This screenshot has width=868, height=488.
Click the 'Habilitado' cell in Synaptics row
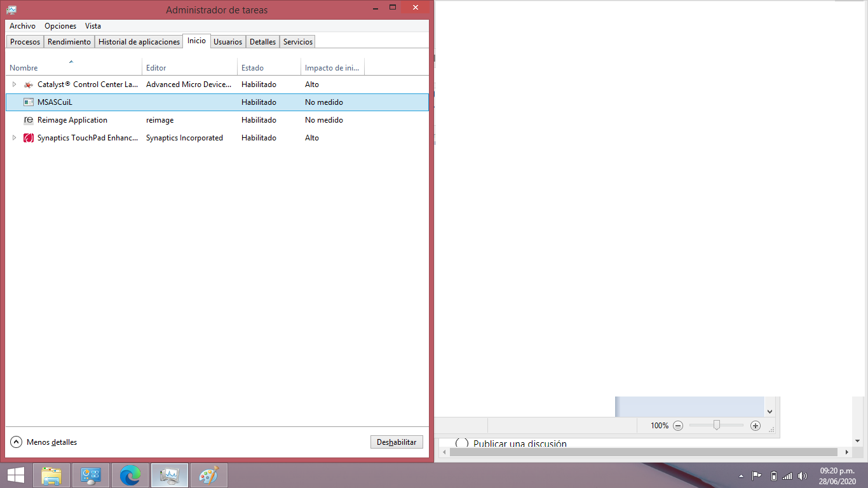[259, 138]
